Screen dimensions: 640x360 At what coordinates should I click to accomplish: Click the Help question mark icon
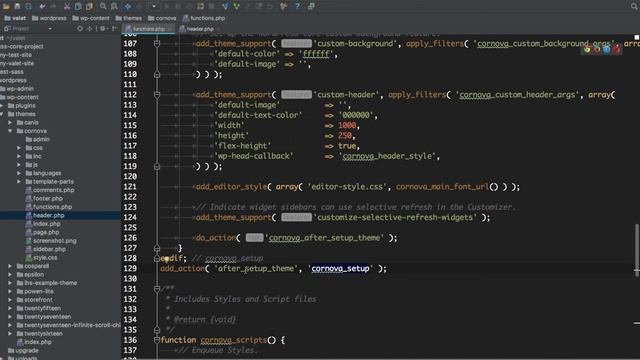(297, 7)
